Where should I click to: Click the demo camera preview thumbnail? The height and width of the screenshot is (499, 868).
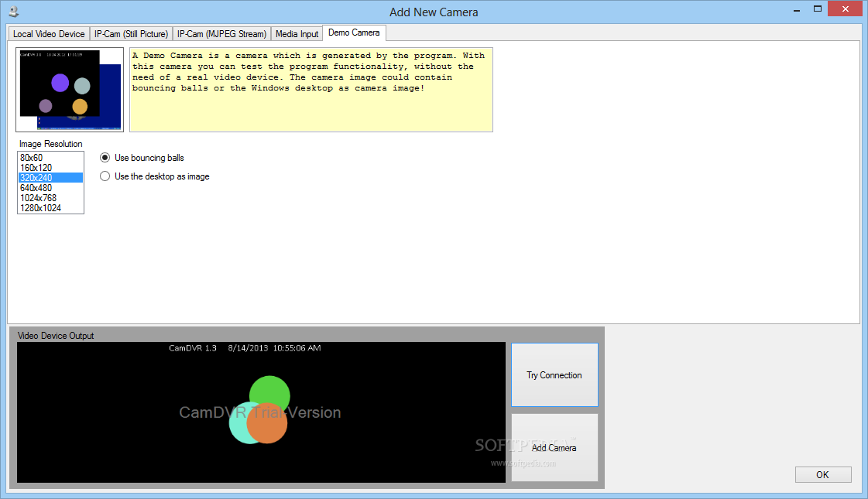click(70, 90)
